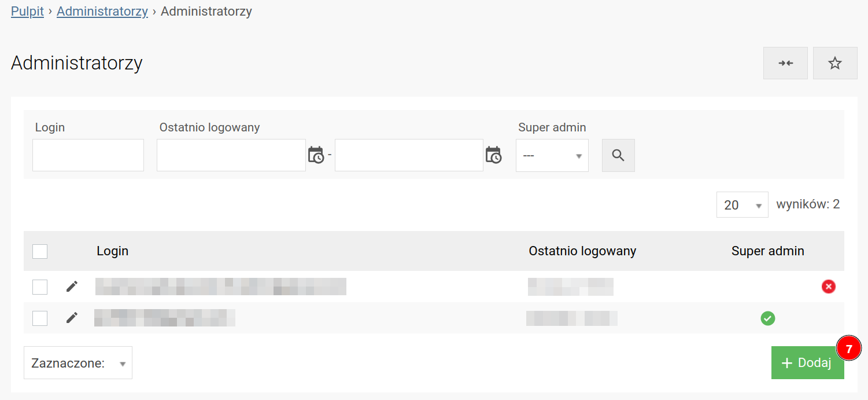This screenshot has height=400, width=868.
Task: Expand the Zaznaczone actions dropdown
Action: pyautogui.click(x=78, y=363)
